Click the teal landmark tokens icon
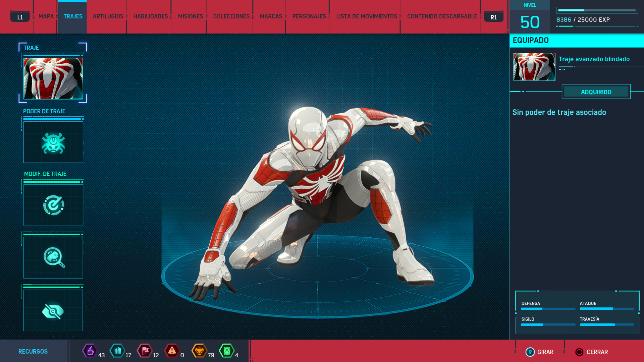 coord(117,351)
